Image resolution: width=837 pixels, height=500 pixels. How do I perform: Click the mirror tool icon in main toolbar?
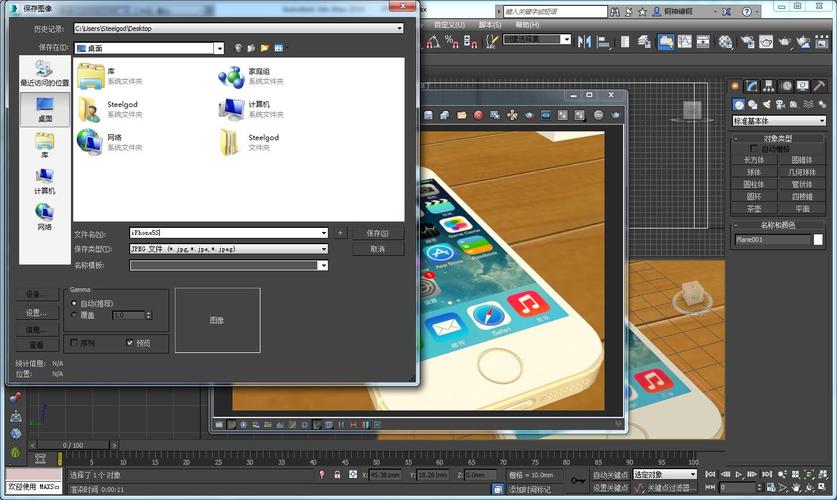(x=585, y=41)
